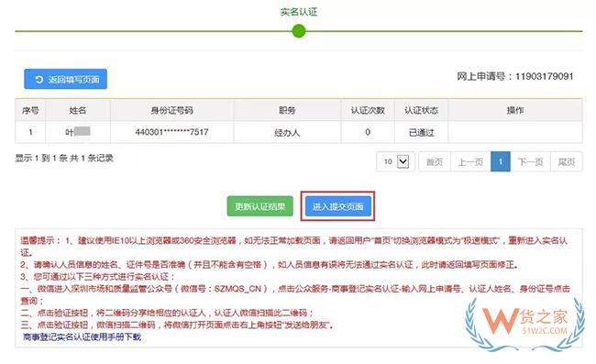Select ID number cell 440301********7517
The height and width of the screenshot is (364, 596).
pyautogui.click(x=171, y=132)
